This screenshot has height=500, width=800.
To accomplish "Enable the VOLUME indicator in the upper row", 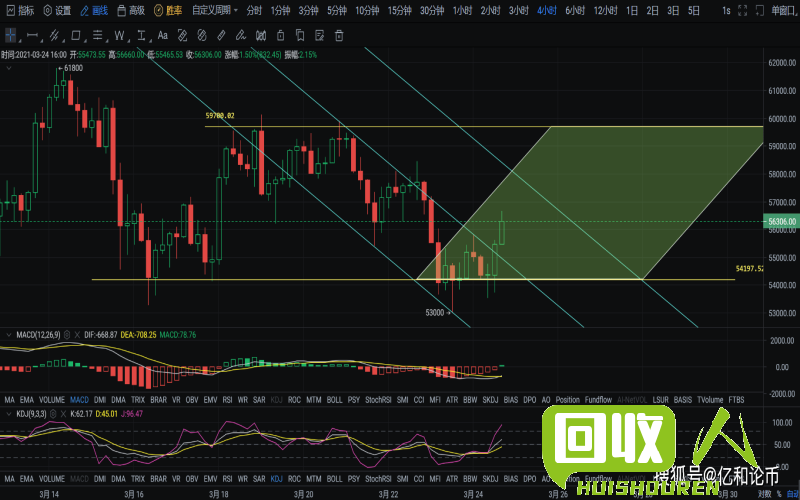I will click(x=49, y=399).
